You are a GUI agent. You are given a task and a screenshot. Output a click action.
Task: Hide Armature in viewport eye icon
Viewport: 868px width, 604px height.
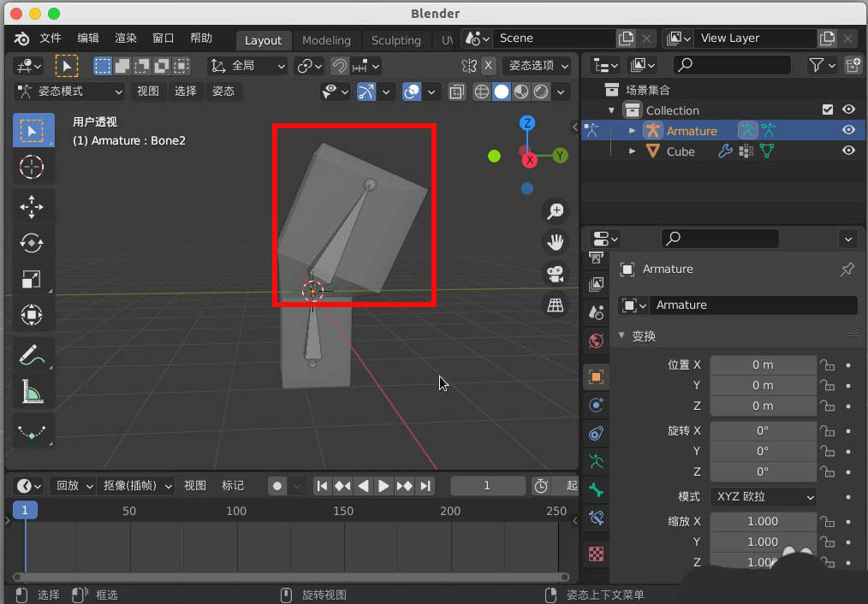[x=848, y=130]
